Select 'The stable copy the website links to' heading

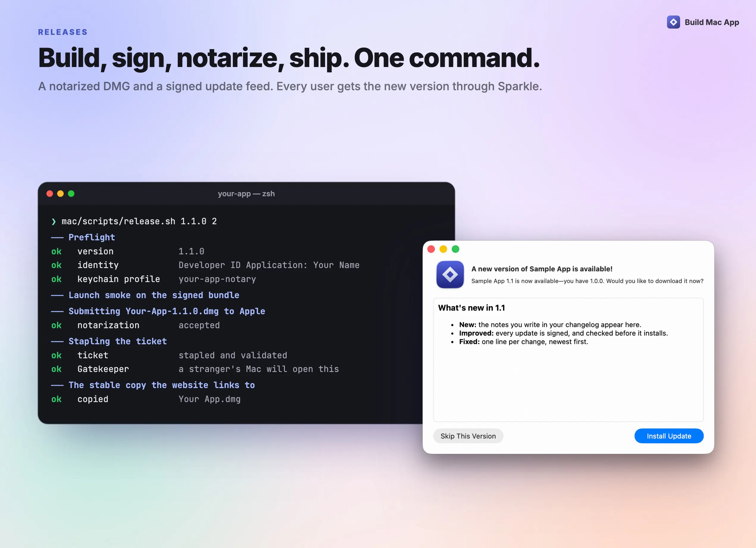tap(162, 385)
